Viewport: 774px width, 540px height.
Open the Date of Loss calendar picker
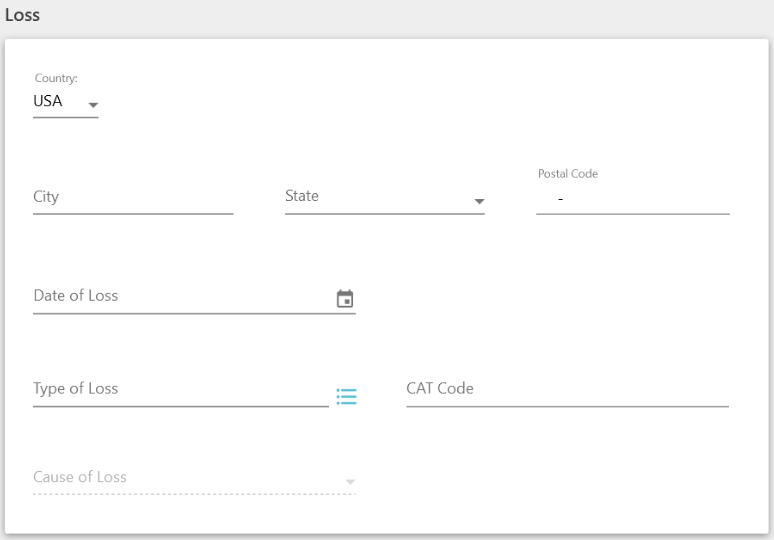tap(345, 298)
